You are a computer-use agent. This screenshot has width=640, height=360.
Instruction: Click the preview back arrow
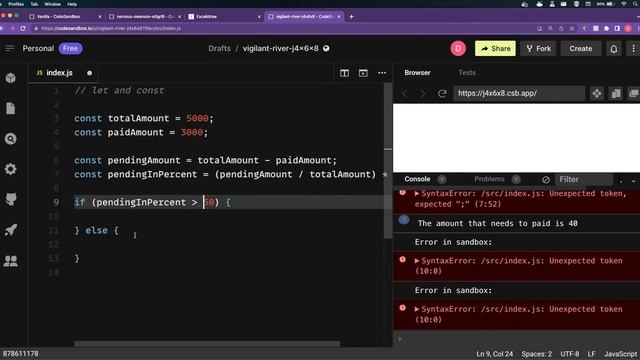[405, 93]
